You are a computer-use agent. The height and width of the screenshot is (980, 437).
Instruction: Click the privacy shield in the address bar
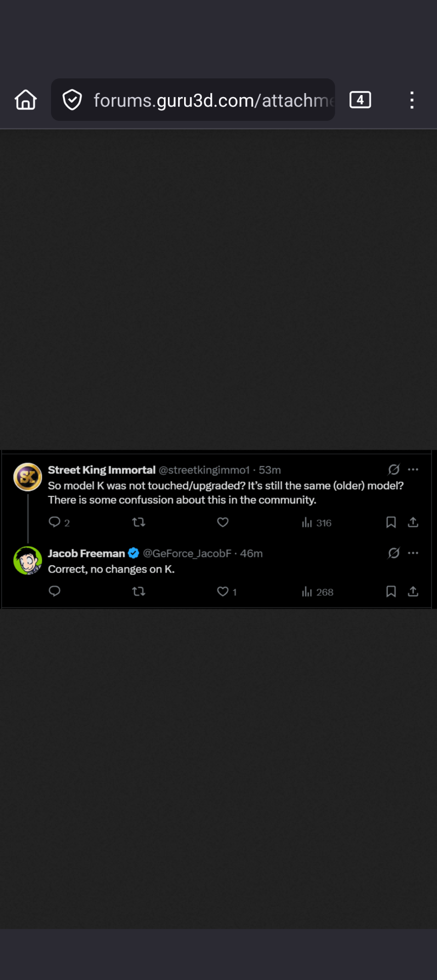point(72,100)
